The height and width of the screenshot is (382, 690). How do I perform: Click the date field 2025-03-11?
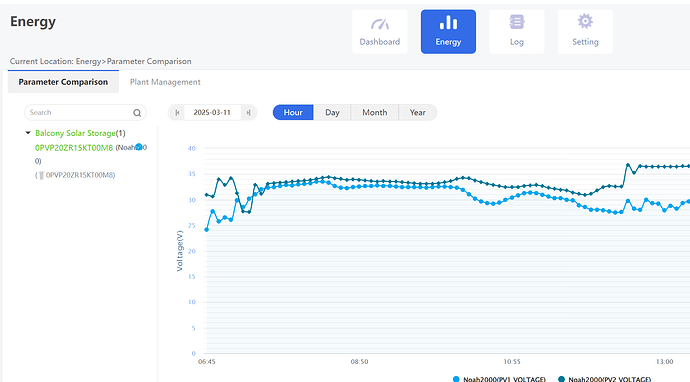coord(212,113)
